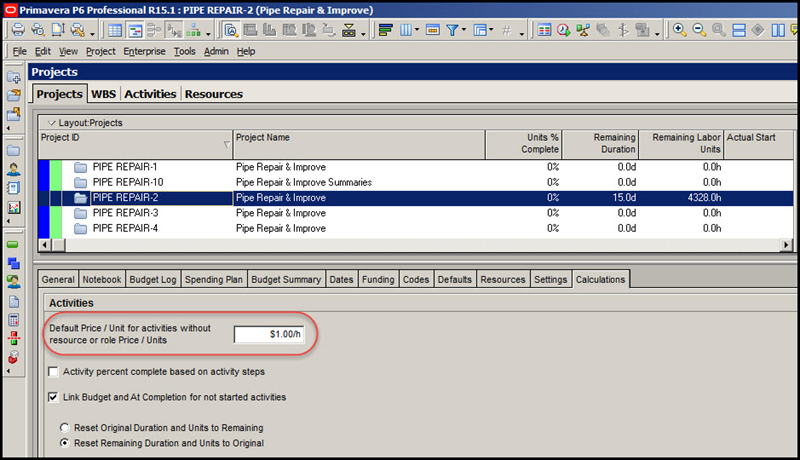Screen dimensions: 800x460
Task: Click the right scroll arrow of project list
Action: tap(786, 245)
